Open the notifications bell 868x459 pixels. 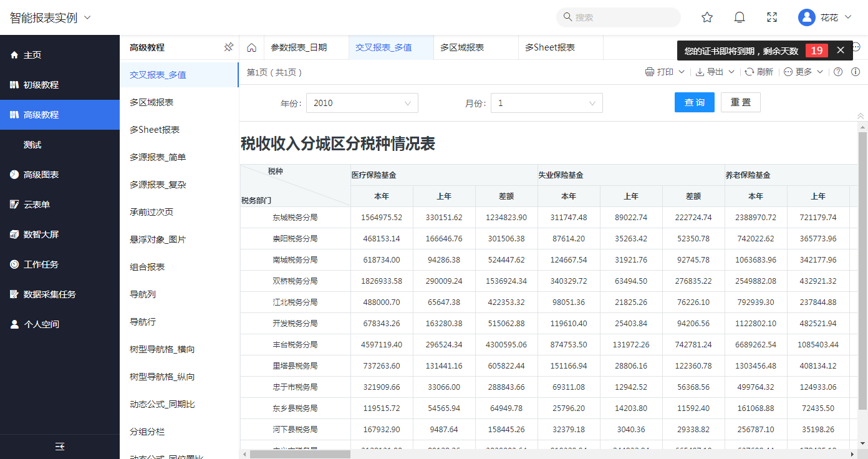(x=740, y=17)
